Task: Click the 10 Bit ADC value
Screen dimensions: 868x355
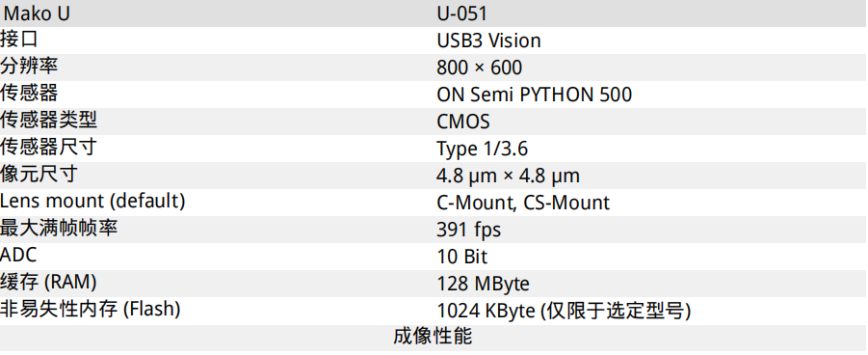Action: coord(461,257)
